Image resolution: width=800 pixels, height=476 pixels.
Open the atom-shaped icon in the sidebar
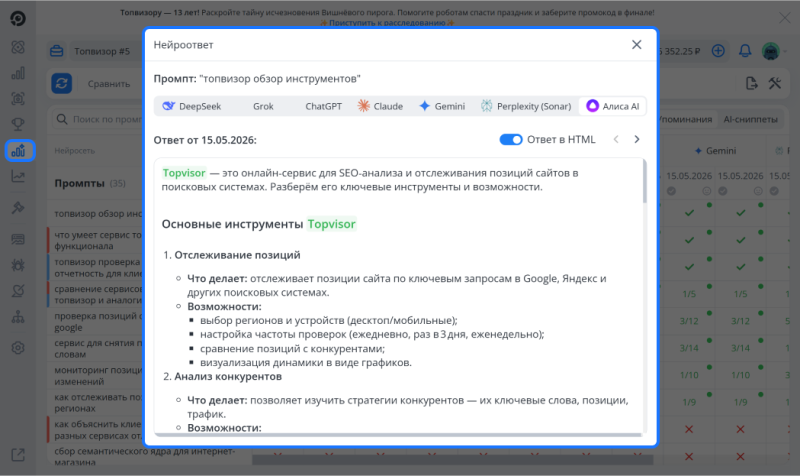18,47
